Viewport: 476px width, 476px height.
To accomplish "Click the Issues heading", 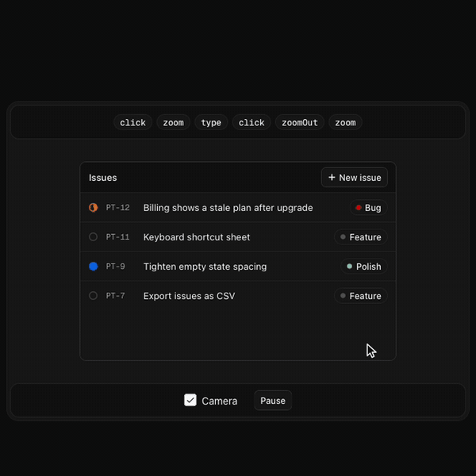I will click(x=102, y=178).
